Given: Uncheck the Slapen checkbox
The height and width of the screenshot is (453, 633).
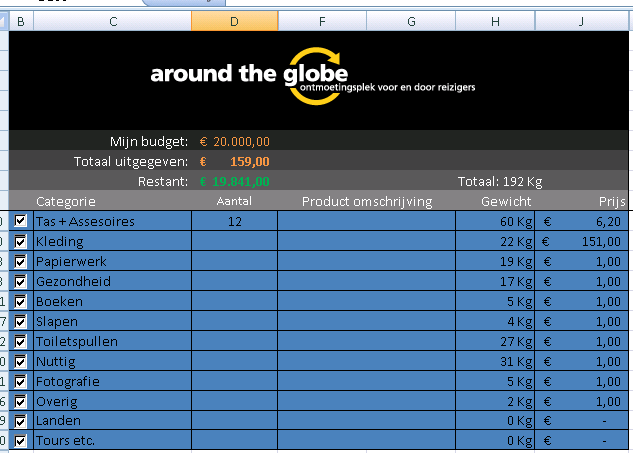Looking at the screenshot, I should point(20,322).
